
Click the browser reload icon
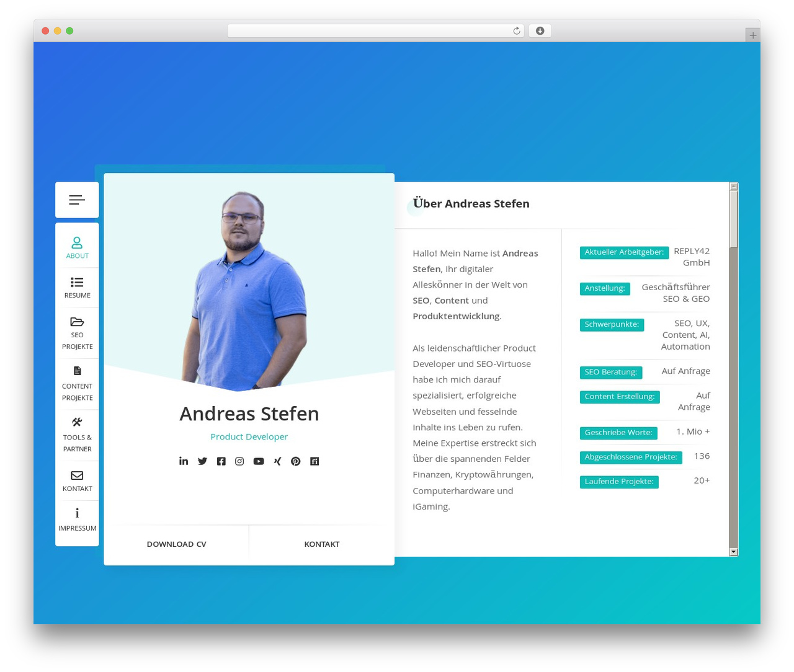point(517,31)
